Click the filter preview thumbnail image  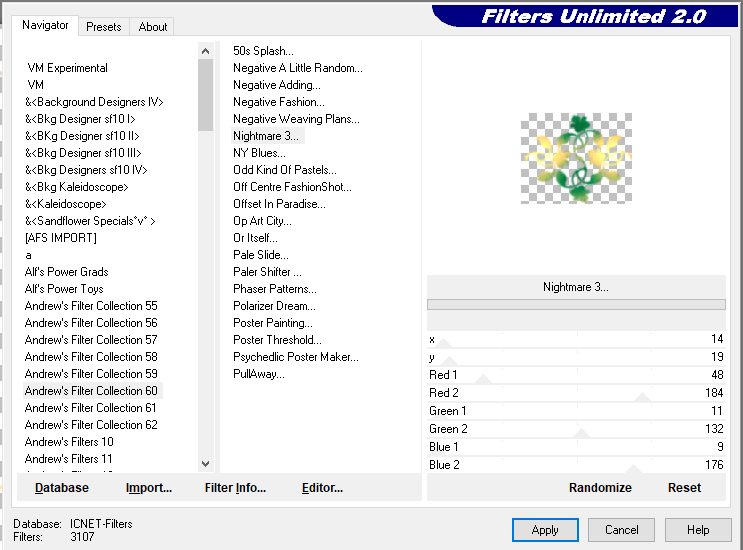576,158
